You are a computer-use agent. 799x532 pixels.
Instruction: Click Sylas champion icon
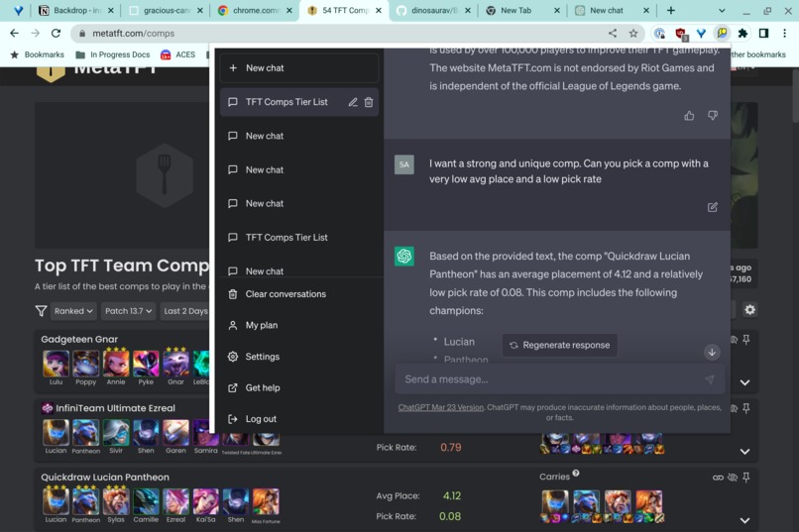pos(116,501)
